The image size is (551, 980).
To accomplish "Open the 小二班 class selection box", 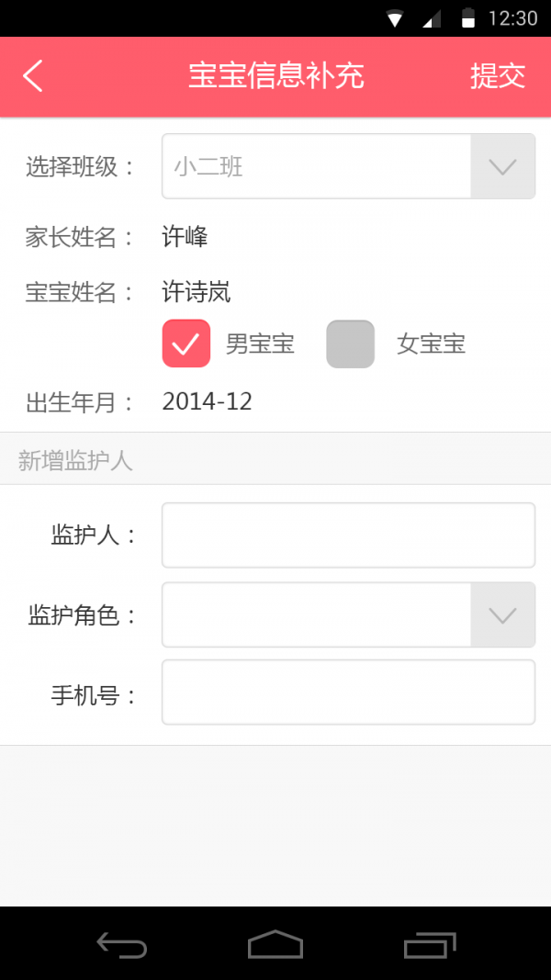I will click(x=317, y=166).
